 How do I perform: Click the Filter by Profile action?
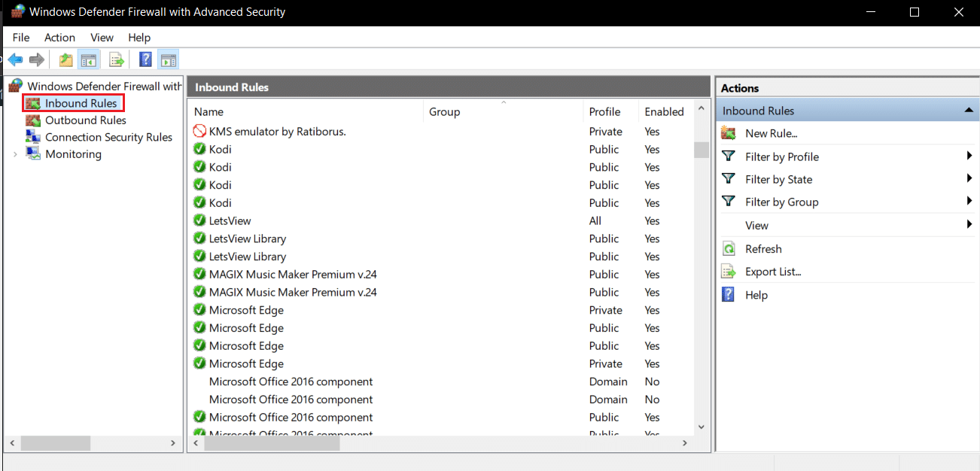pyautogui.click(x=782, y=156)
